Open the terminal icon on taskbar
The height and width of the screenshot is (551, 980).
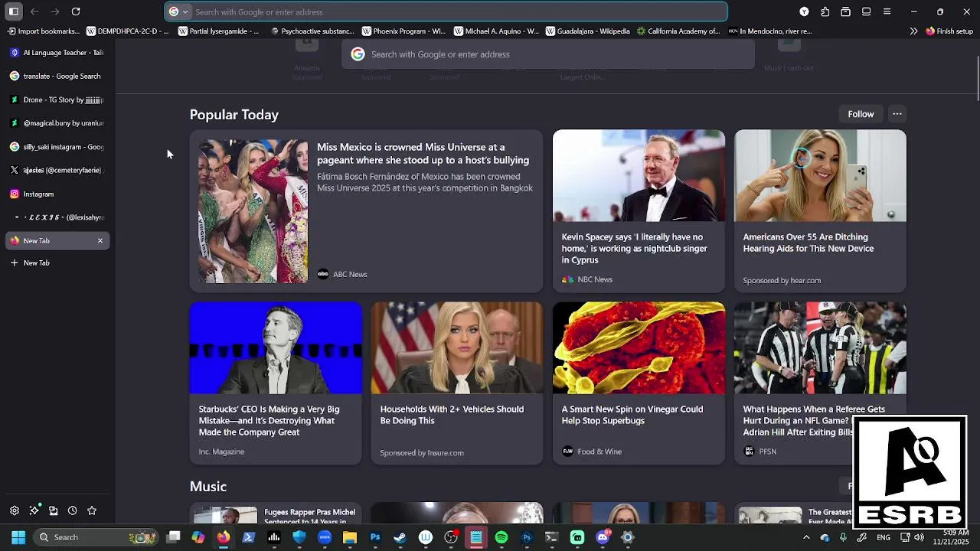coord(551,537)
